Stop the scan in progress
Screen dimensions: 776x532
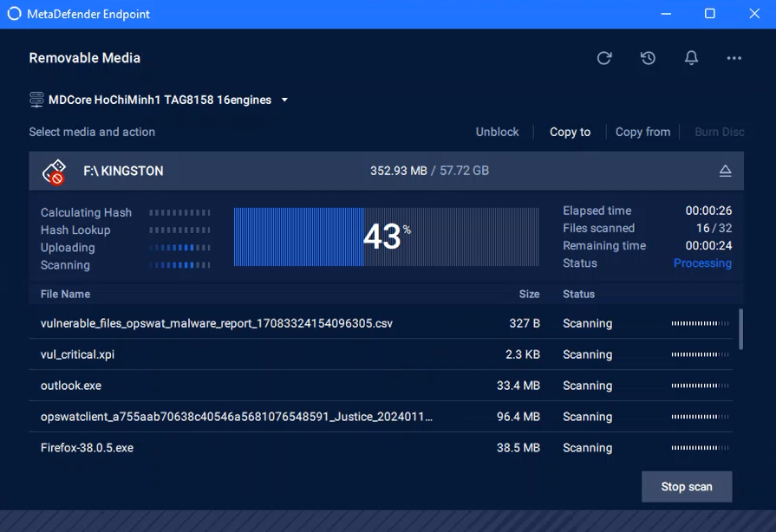687,487
